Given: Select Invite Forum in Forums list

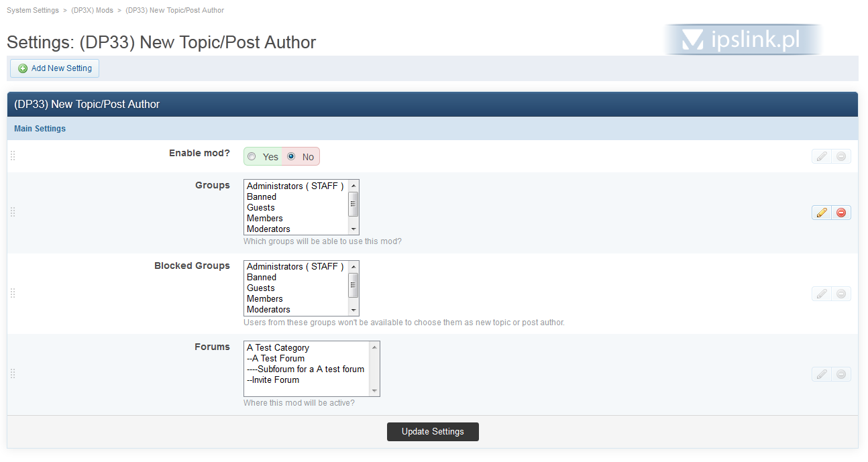Looking at the screenshot, I should (275, 380).
